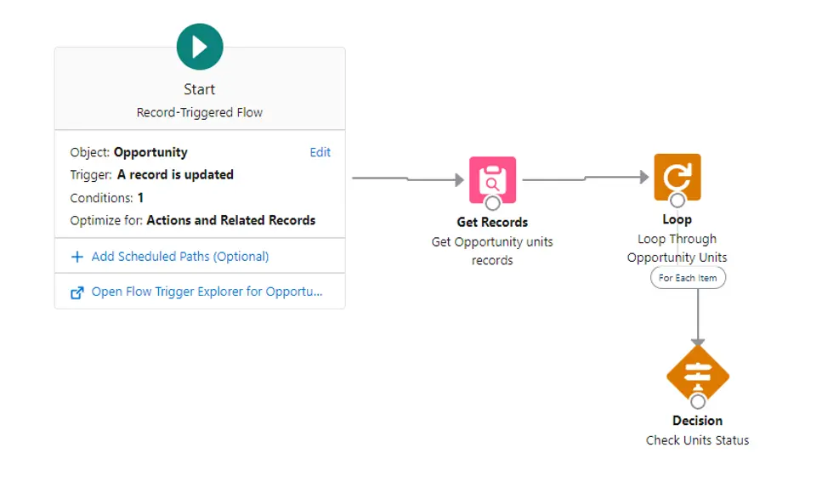Click the connector circle under Get Records icon
839x504 pixels.
coord(492,203)
